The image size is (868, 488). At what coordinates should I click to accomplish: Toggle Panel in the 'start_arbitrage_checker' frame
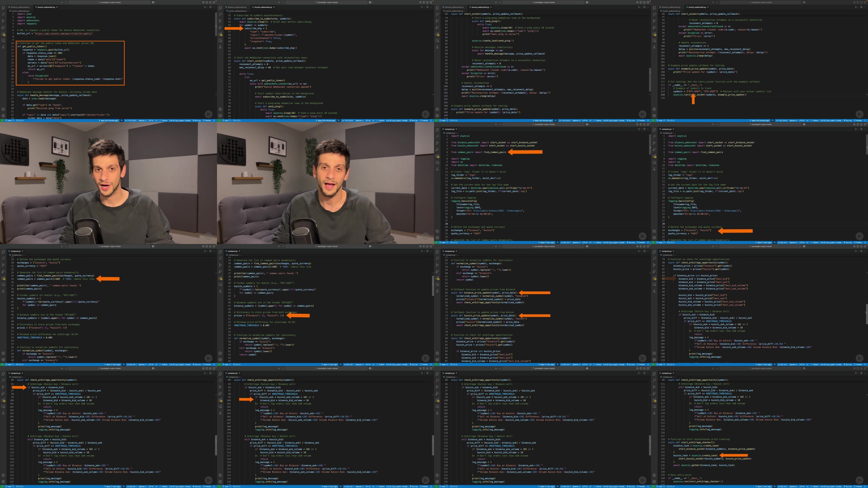pos(861,368)
